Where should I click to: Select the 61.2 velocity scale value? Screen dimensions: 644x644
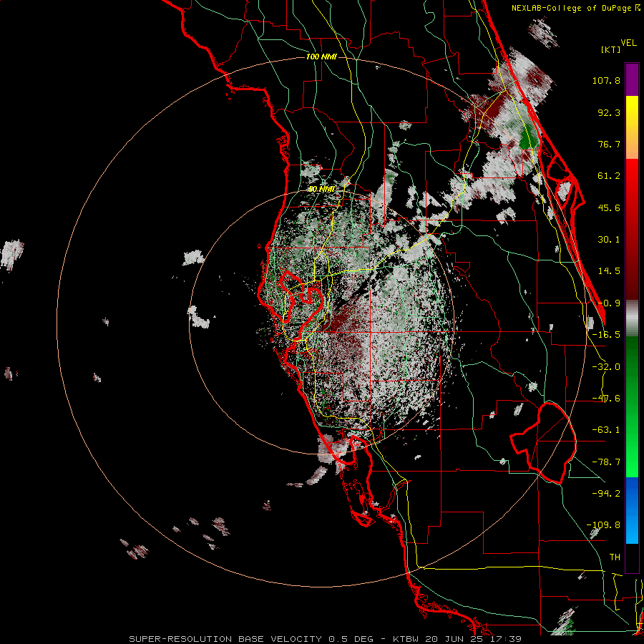click(609, 176)
